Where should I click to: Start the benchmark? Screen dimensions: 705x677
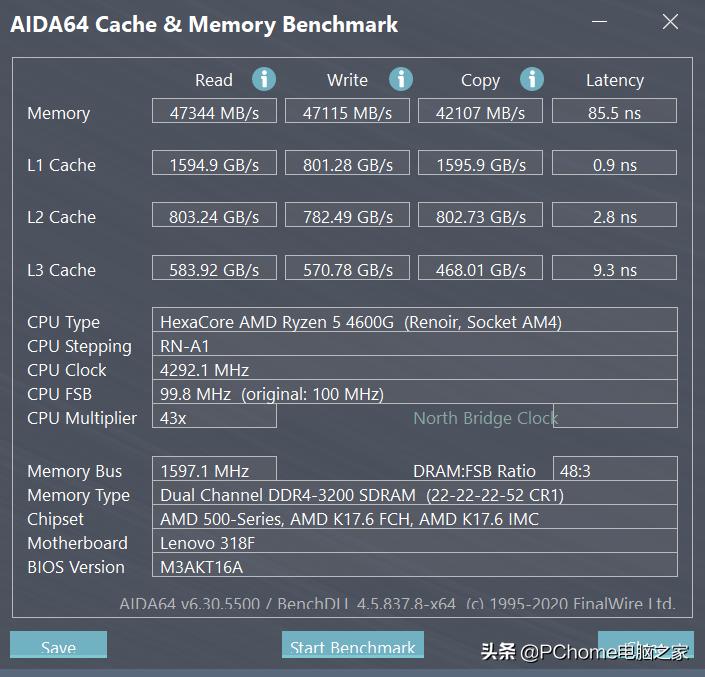[353, 646]
